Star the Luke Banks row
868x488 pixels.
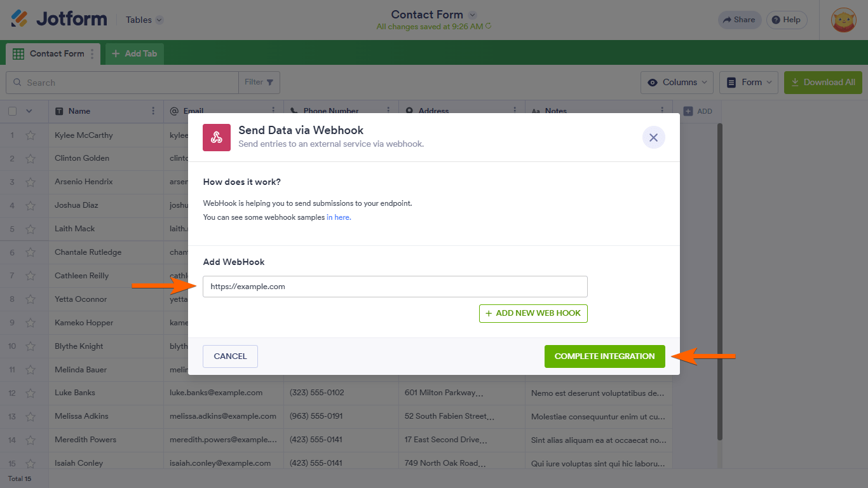tap(31, 393)
